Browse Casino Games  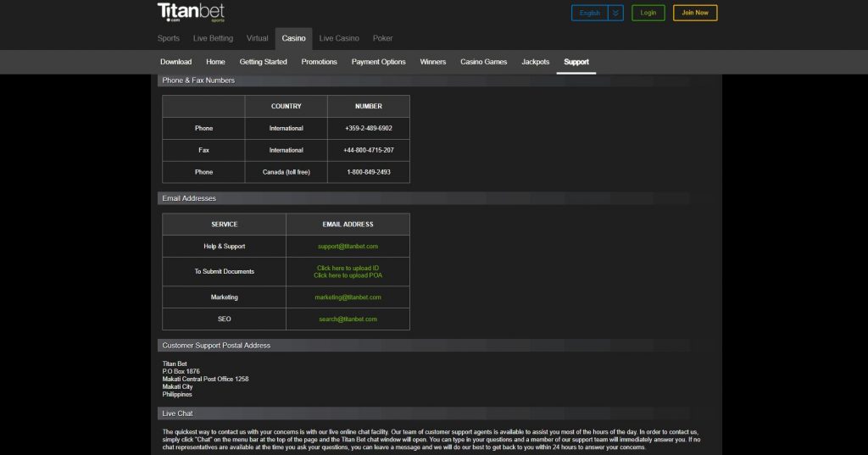[484, 62]
